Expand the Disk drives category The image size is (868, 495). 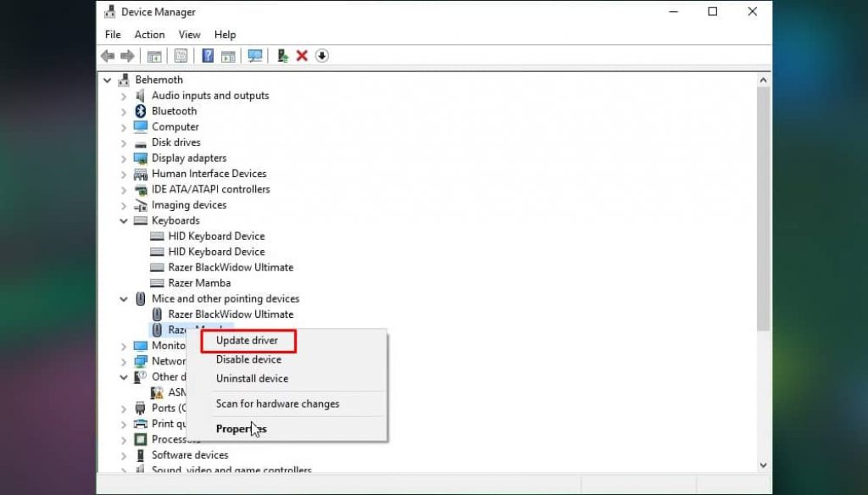click(124, 143)
